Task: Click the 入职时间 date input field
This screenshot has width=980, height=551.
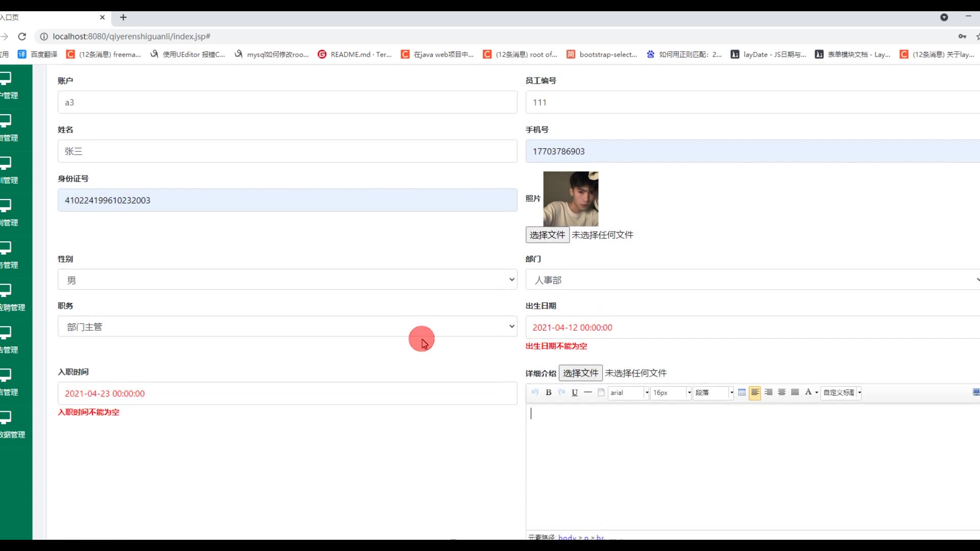Action: coord(287,393)
